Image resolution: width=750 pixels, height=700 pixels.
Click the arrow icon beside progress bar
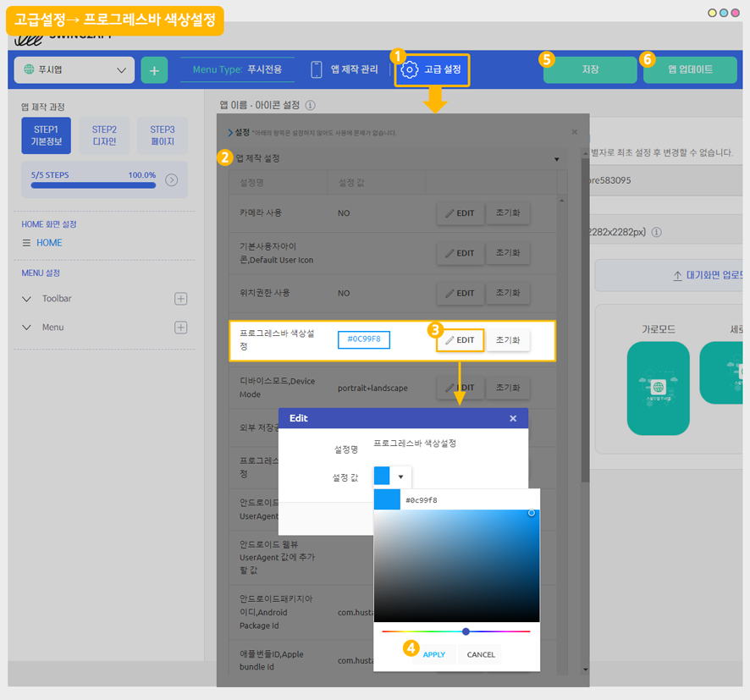tap(172, 179)
